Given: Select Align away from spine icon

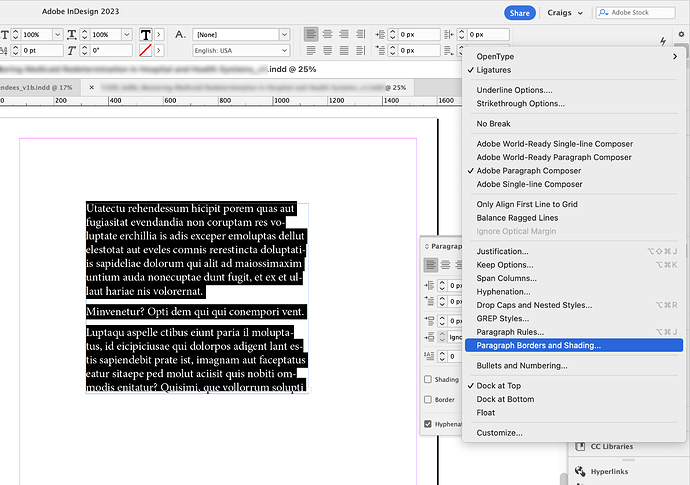Looking at the screenshot, I should pyautogui.click(x=360, y=51).
